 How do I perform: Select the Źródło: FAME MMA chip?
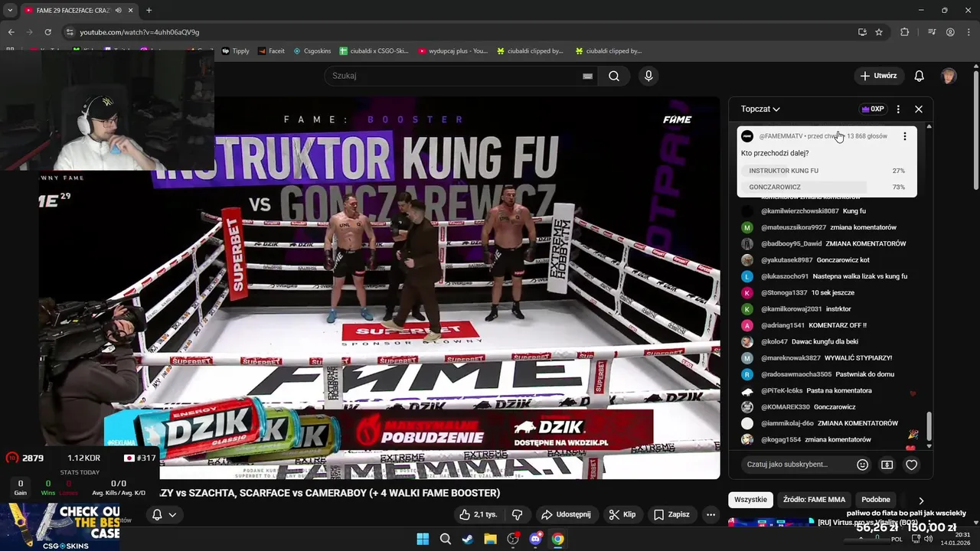(x=814, y=500)
